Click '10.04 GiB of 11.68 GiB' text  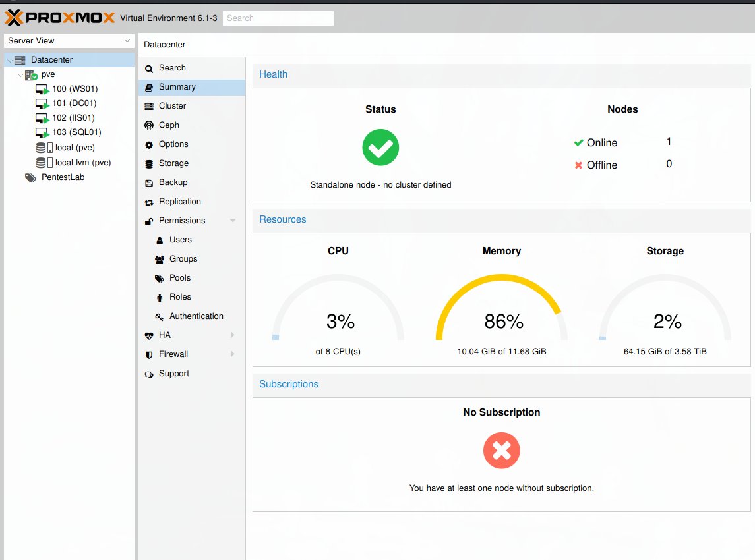coord(501,352)
